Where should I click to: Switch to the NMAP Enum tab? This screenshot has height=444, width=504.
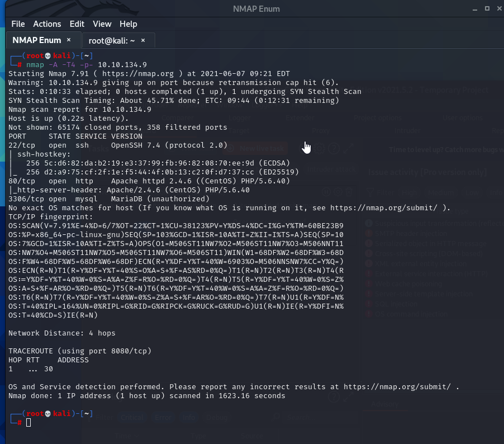click(x=38, y=40)
